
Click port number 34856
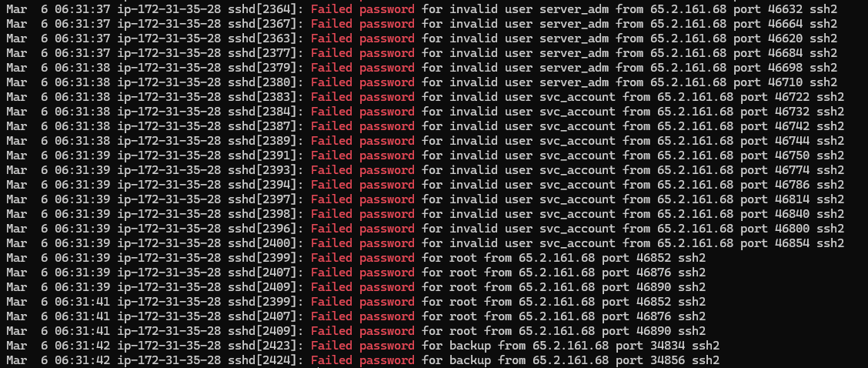[x=668, y=360]
